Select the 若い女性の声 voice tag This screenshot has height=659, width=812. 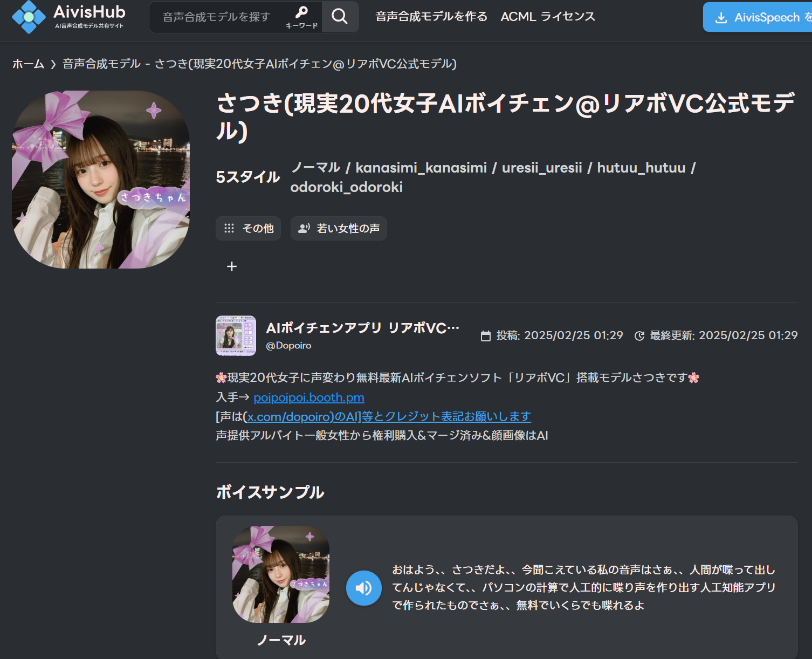click(x=339, y=229)
